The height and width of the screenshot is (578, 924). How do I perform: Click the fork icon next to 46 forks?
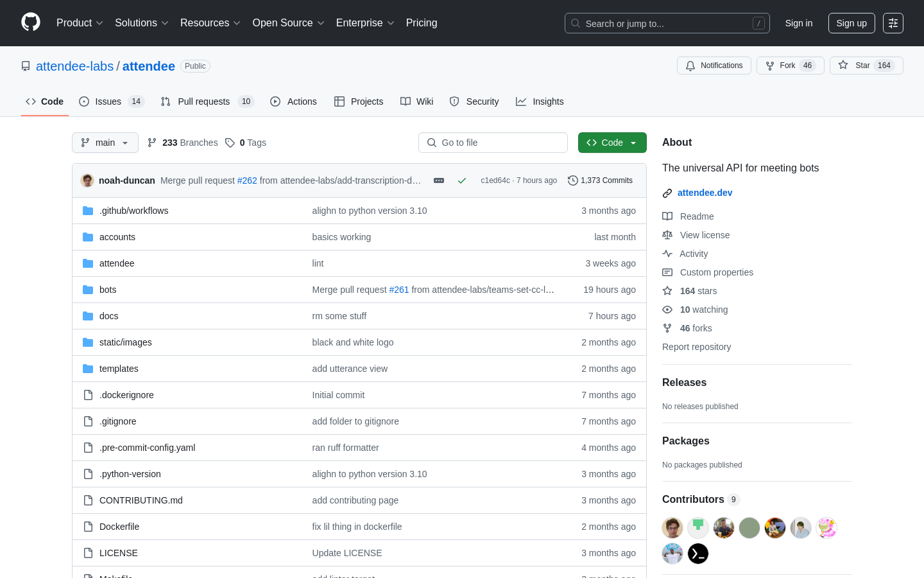click(667, 328)
